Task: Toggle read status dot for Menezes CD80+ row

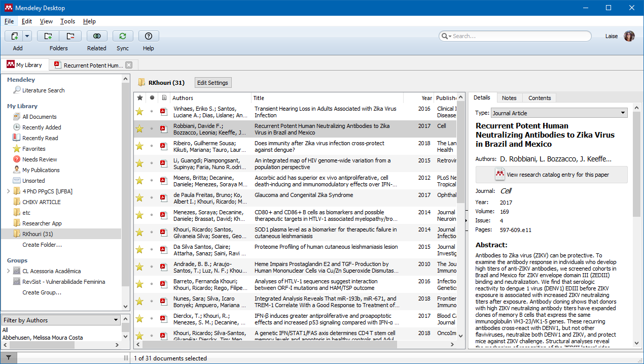Action: [x=152, y=215]
